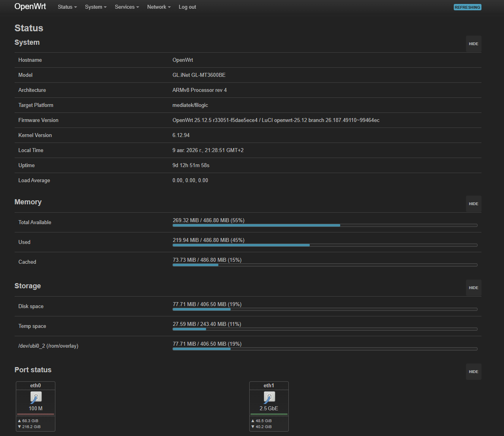The height and width of the screenshot is (436, 504).
Task: Click the Firmware Version row label
Action: pos(38,120)
